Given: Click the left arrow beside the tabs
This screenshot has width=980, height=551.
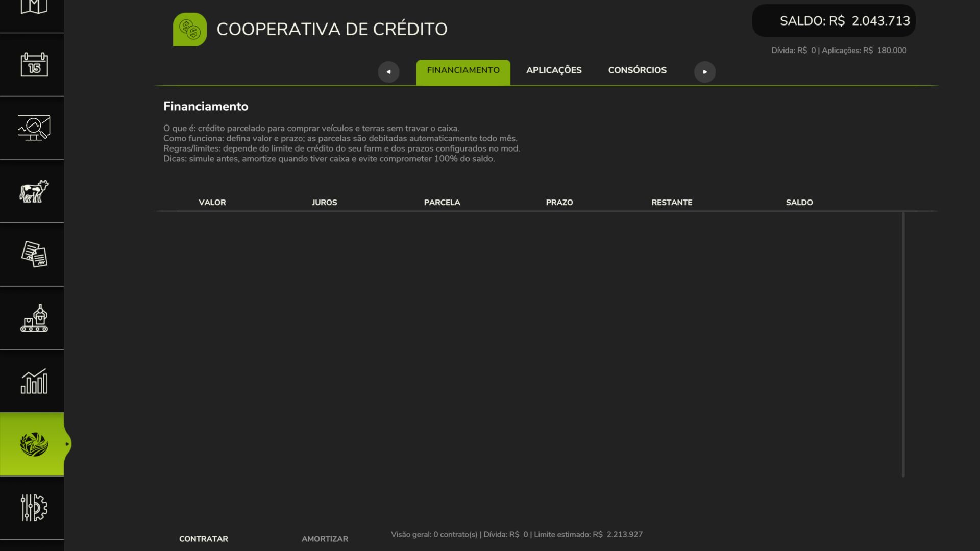Looking at the screenshot, I should (389, 72).
